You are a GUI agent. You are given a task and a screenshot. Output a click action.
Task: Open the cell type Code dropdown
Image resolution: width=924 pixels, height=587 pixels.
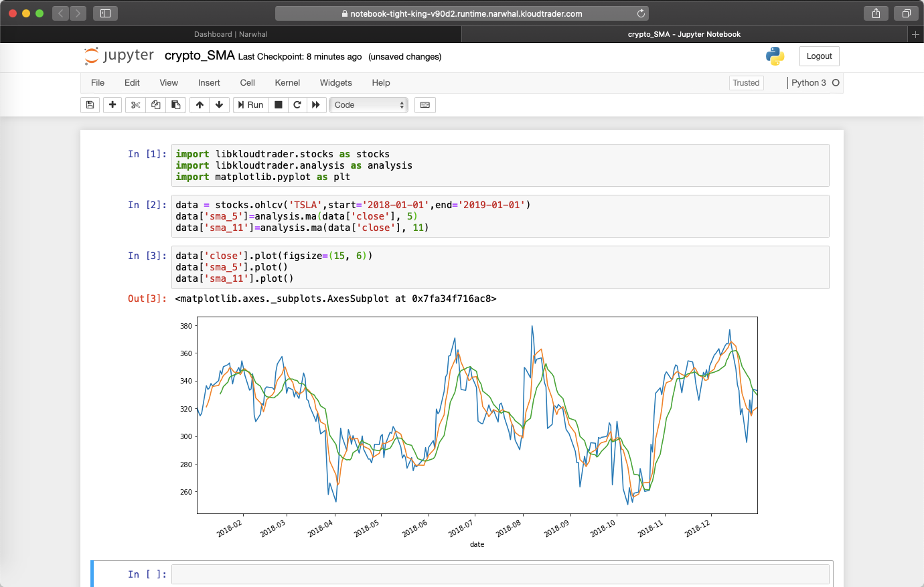click(368, 105)
